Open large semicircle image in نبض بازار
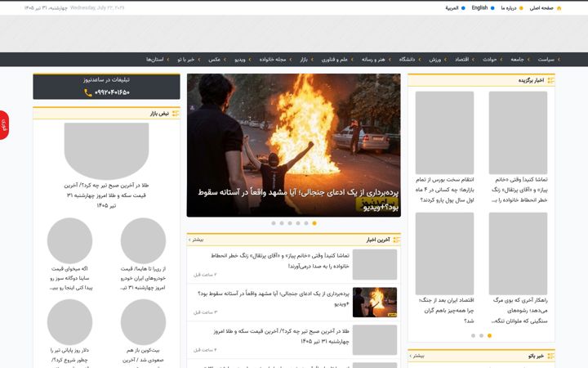 106,151
